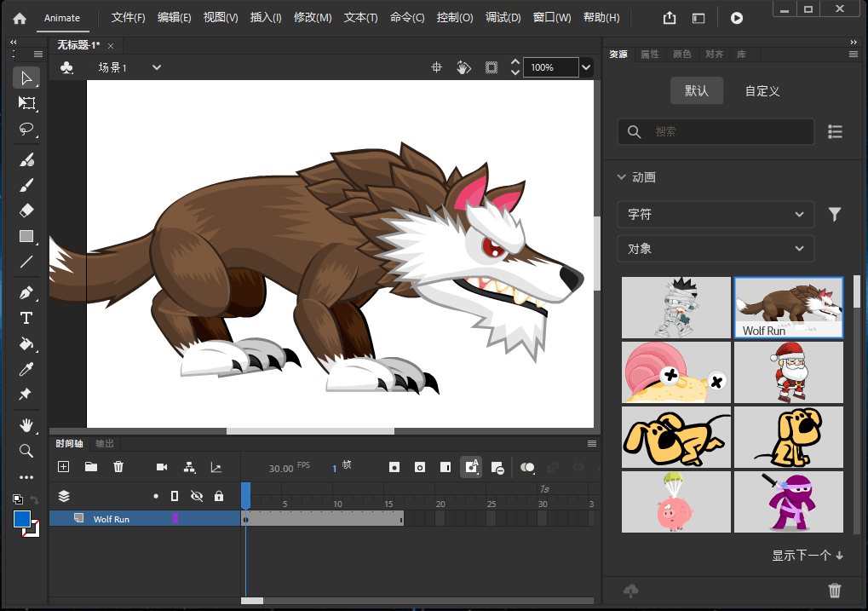Select the Paint Bucket tool
Image resolution: width=868 pixels, height=611 pixels.
(26, 344)
